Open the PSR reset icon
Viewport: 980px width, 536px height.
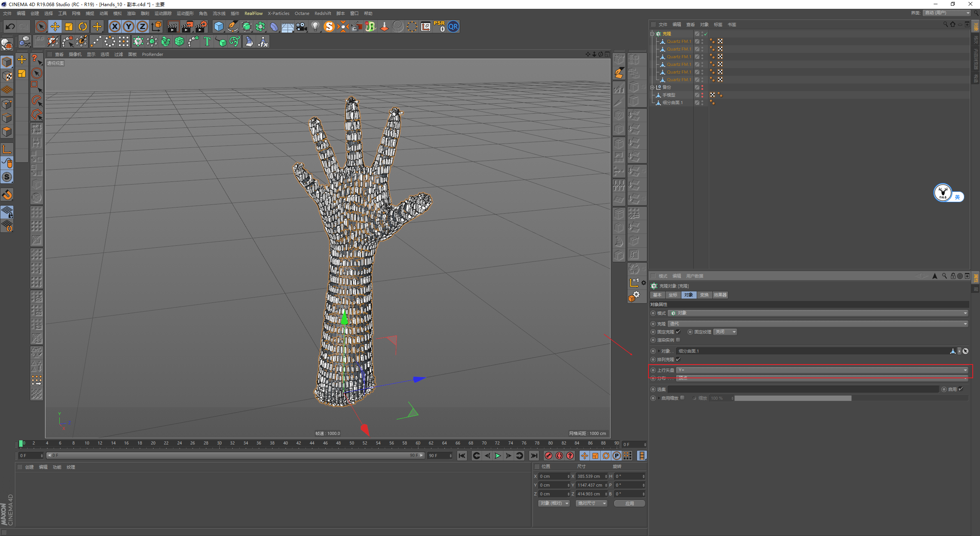pyautogui.click(x=439, y=27)
